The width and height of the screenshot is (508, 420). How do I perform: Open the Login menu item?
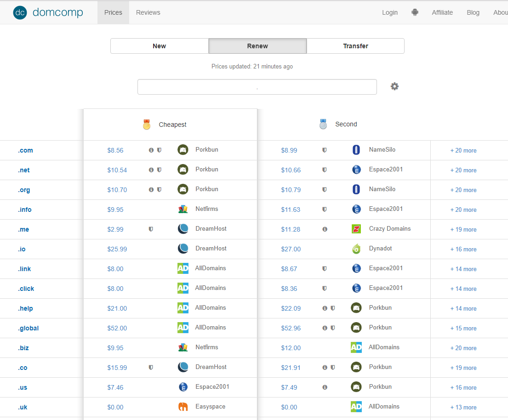pyautogui.click(x=390, y=12)
